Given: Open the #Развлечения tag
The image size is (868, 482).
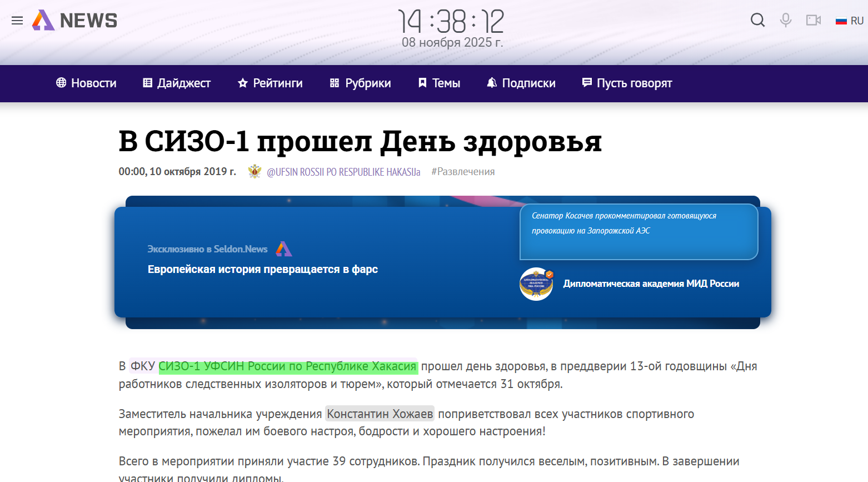Looking at the screenshot, I should 463,171.
